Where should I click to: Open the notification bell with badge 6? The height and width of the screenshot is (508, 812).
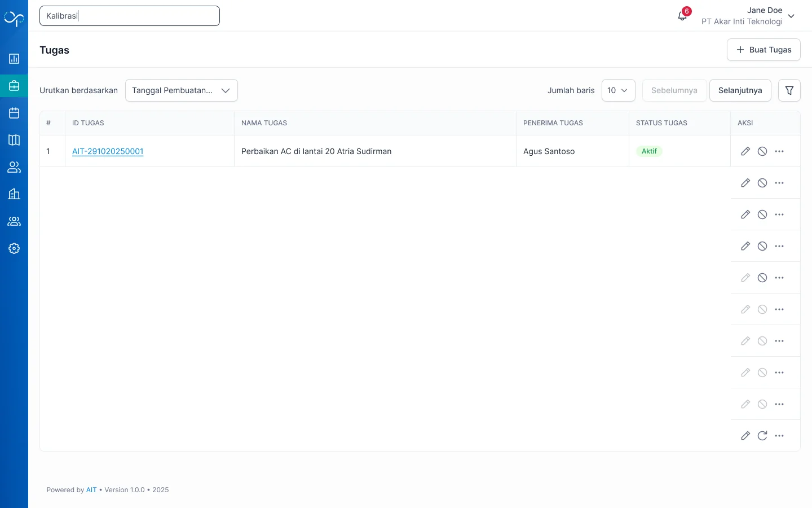pos(682,16)
